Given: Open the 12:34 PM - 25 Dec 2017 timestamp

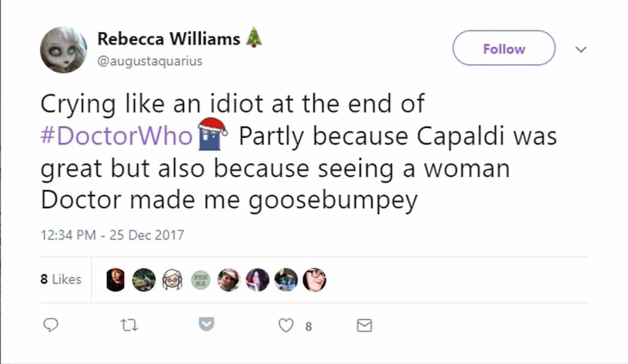Looking at the screenshot, I should pos(112,235).
